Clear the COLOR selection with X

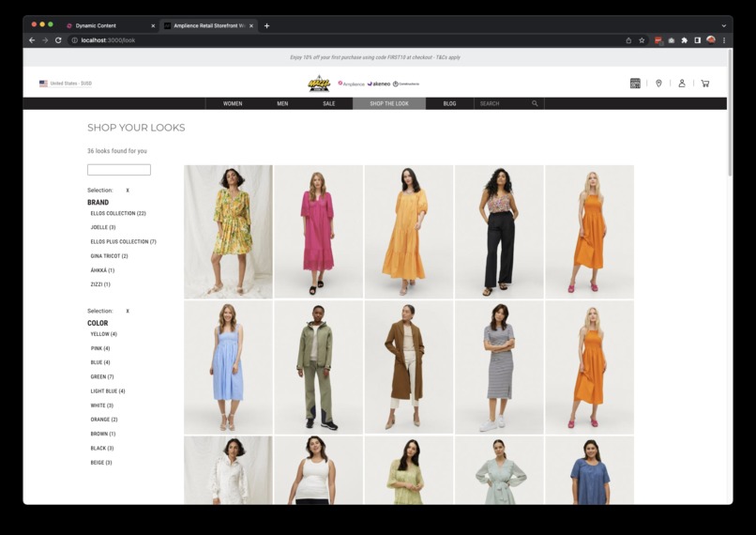tap(128, 312)
